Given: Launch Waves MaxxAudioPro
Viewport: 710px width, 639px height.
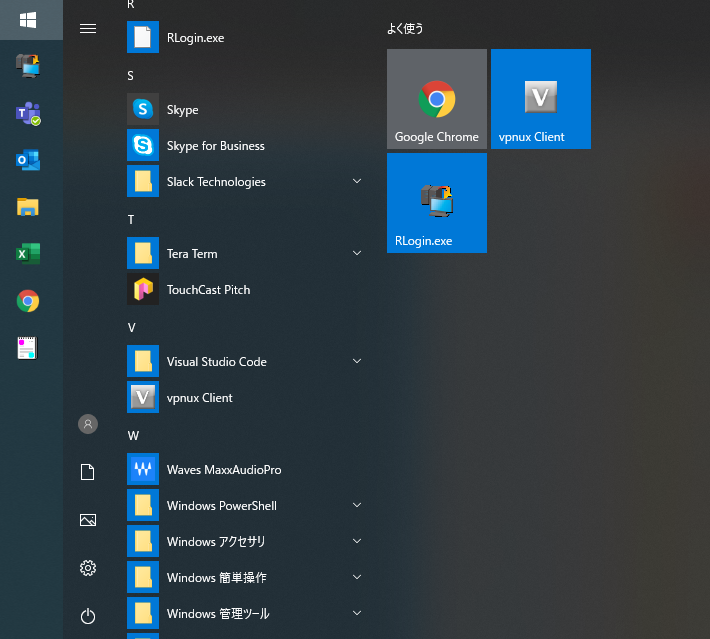Looking at the screenshot, I should click(224, 470).
